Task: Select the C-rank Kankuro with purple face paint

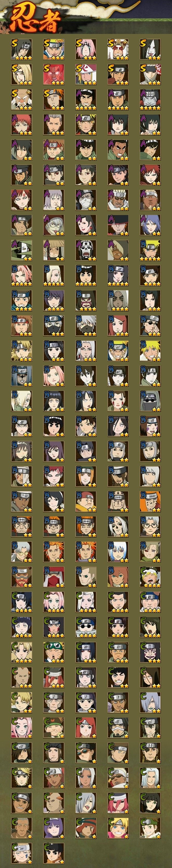Action: (x=150, y=652)
